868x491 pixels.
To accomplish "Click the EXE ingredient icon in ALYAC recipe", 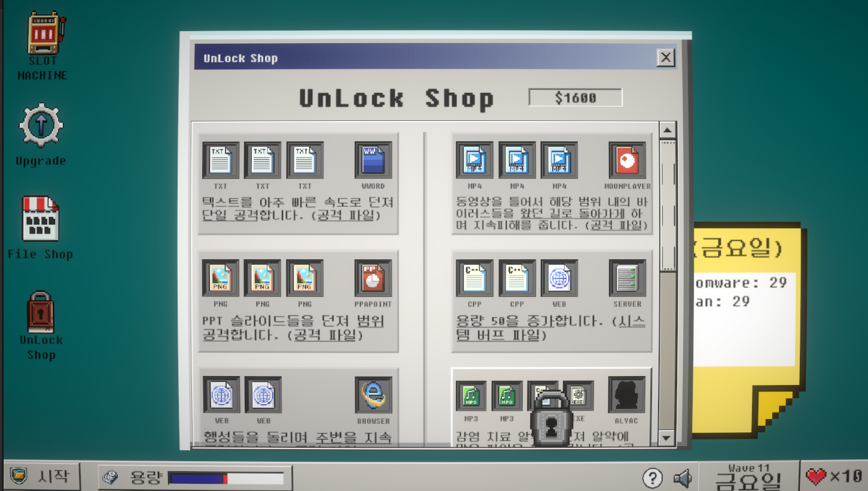I will point(578,396).
